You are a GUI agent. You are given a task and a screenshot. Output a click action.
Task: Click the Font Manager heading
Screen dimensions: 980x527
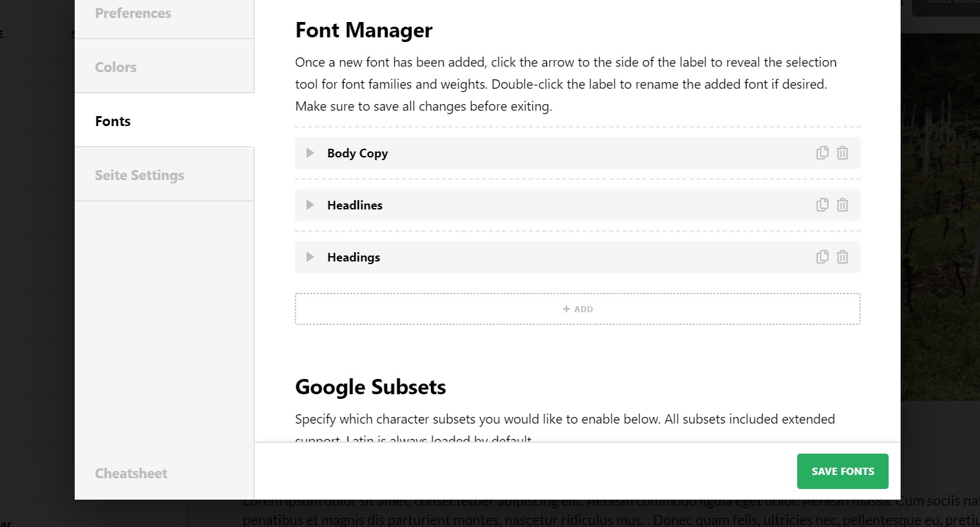point(364,31)
